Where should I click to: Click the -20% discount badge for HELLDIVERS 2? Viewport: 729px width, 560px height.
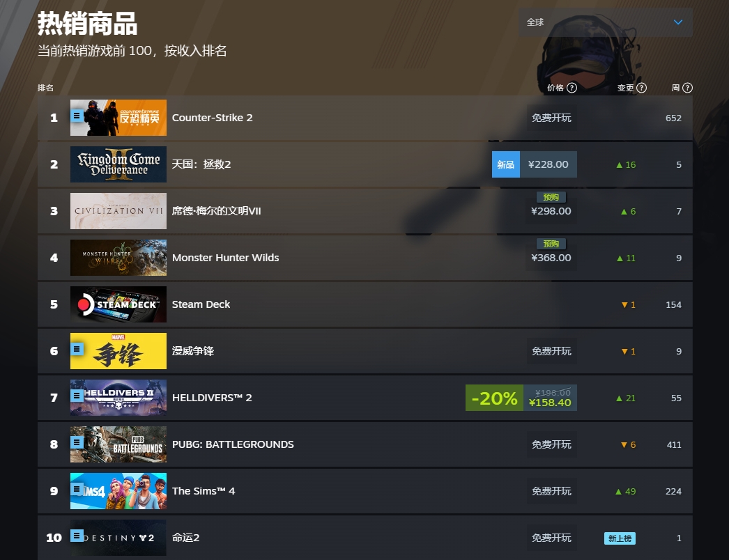point(494,398)
